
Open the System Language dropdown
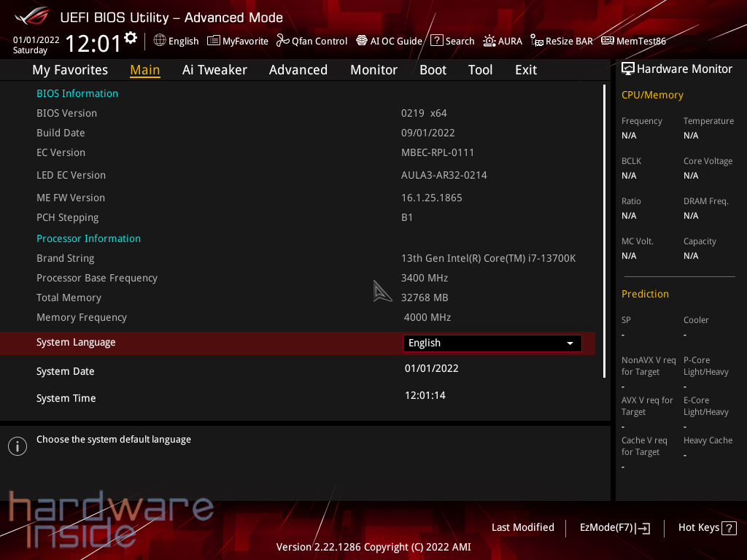pyautogui.click(x=492, y=343)
